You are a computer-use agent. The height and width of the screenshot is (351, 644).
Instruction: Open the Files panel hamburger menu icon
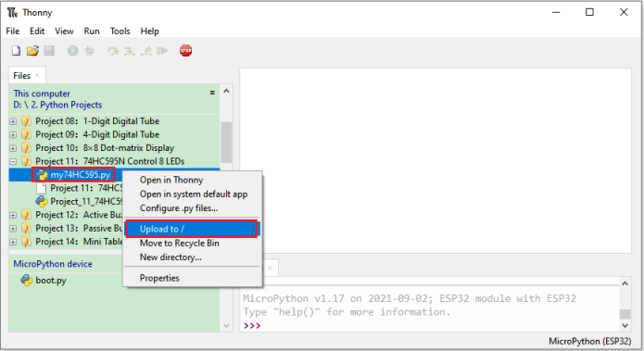pos(212,93)
